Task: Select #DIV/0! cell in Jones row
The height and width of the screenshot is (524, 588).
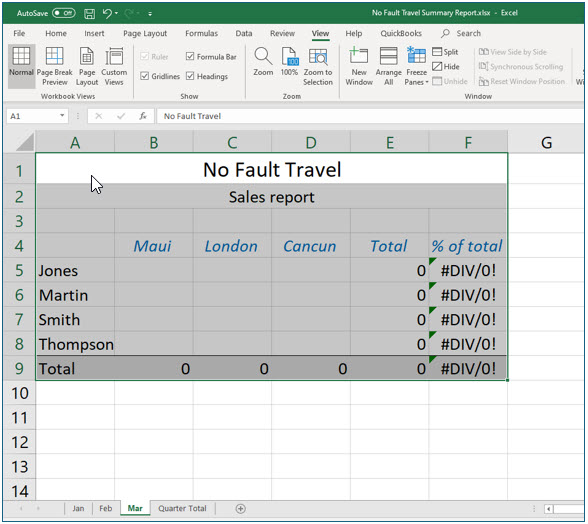Action: click(468, 270)
